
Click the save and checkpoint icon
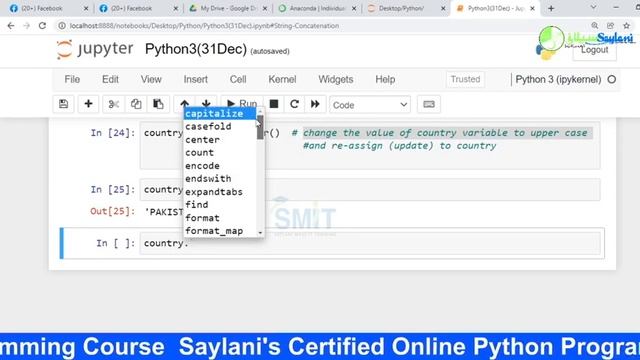tap(63, 104)
